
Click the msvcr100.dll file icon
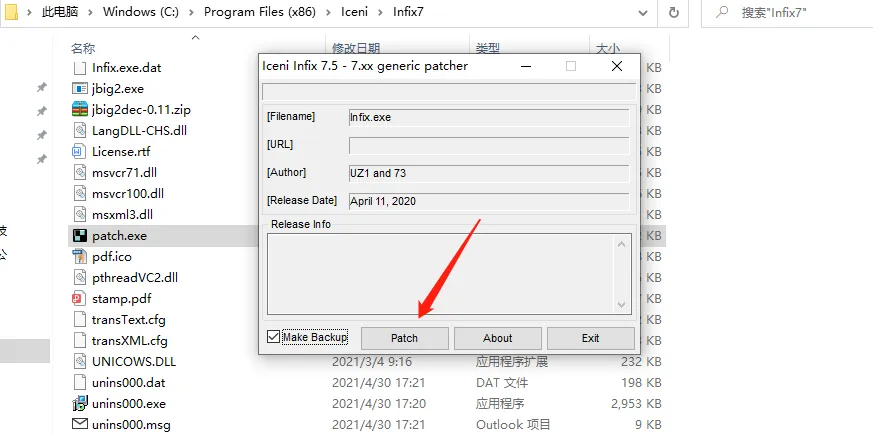click(80, 194)
